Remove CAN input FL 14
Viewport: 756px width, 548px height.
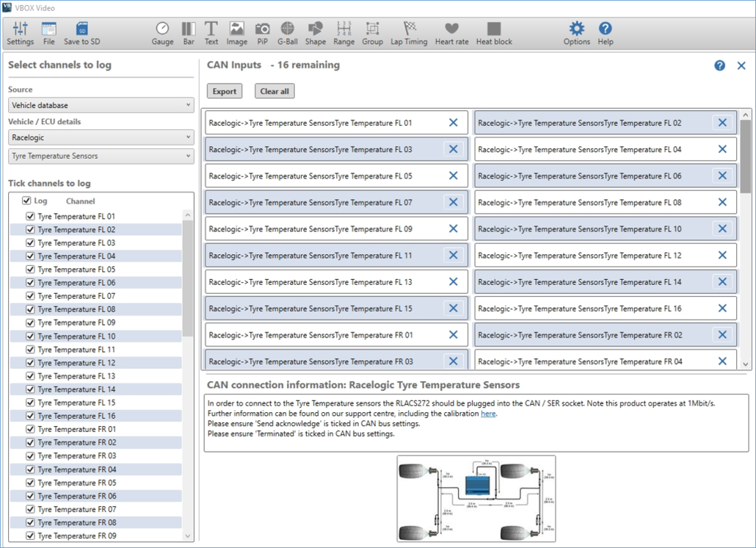722,282
